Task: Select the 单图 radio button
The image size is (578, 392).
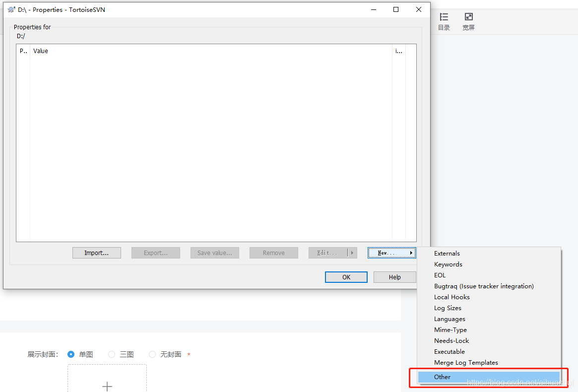Action: 71,354
